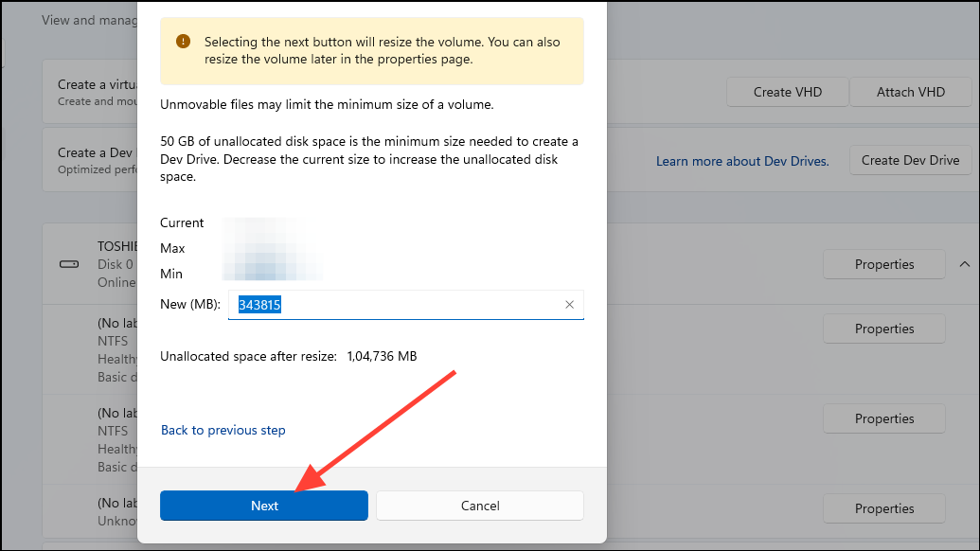Click Attach VHD
This screenshot has width=980, height=551.
910,91
